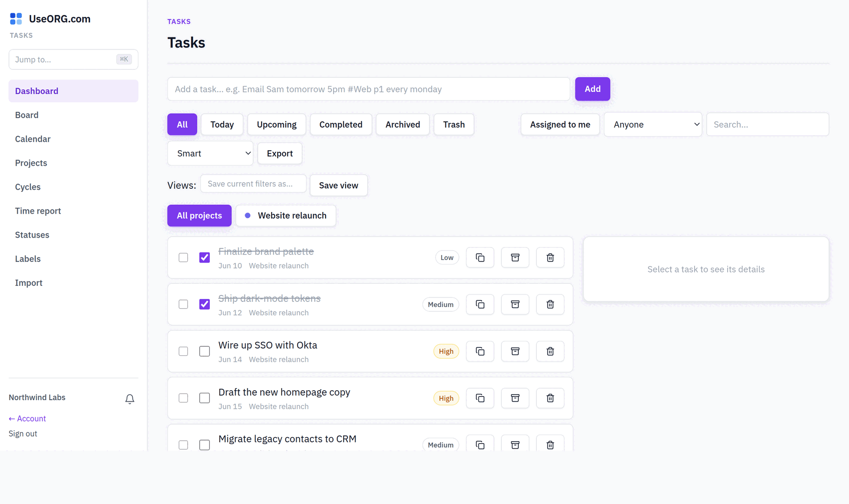The image size is (849, 504).
Task: Switch to the Today filter tab
Action: click(222, 124)
